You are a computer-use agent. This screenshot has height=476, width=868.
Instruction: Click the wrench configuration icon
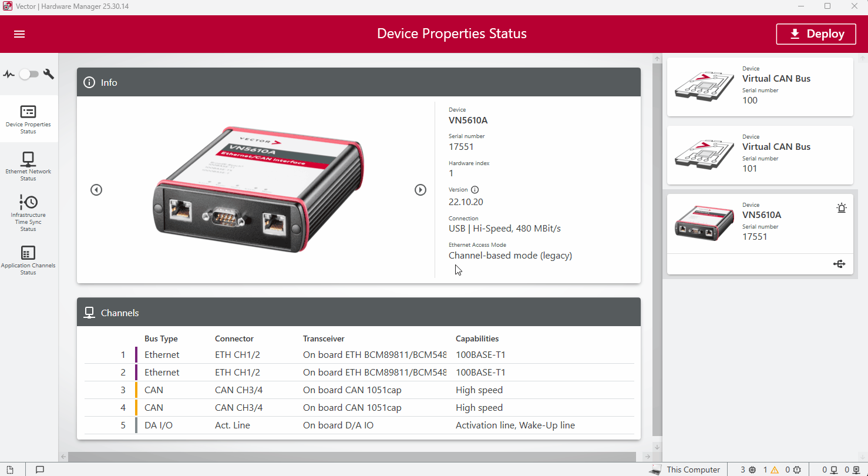(49, 74)
